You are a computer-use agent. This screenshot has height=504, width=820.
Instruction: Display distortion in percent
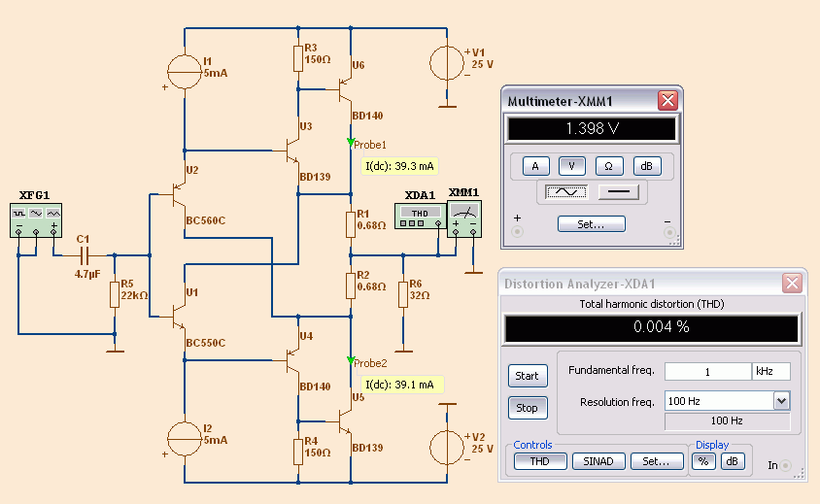pyautogui.click(x=704, y=461)
